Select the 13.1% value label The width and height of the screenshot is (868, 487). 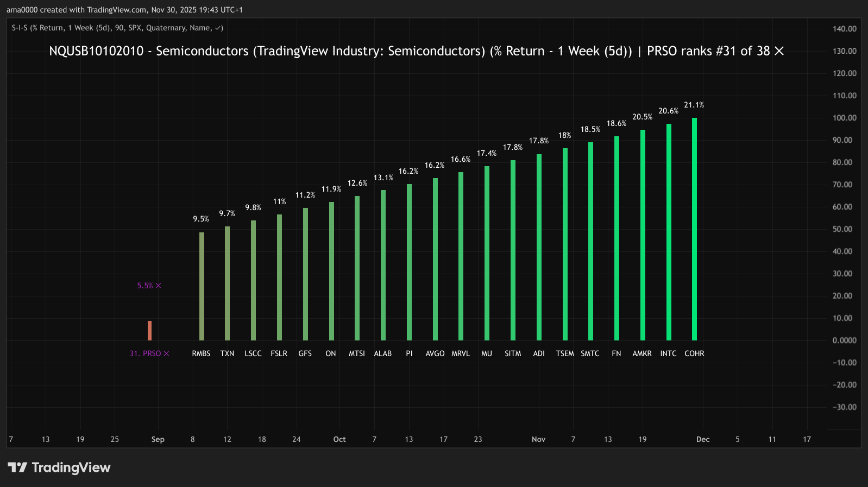(x=383, y=178)
